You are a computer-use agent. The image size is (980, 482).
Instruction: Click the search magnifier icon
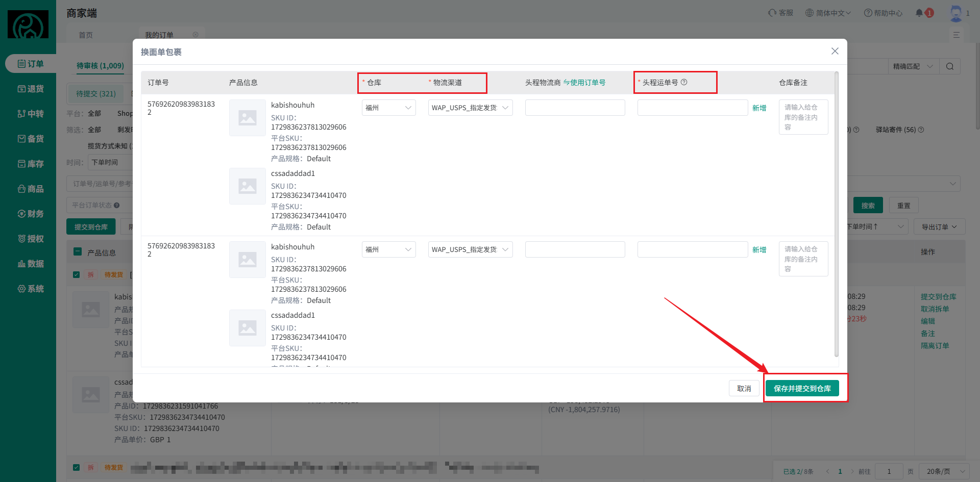pyautogui.click(x=950, y=66)
